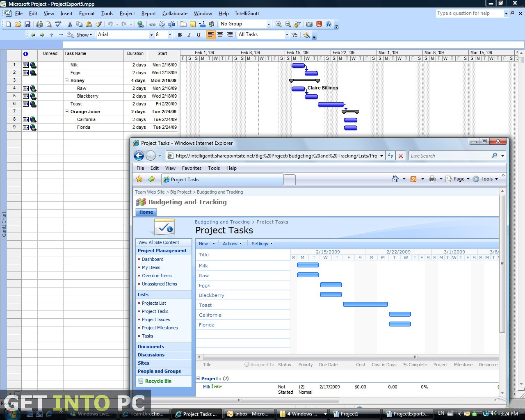Open the font size 8 dropdown

click(170, 35)
